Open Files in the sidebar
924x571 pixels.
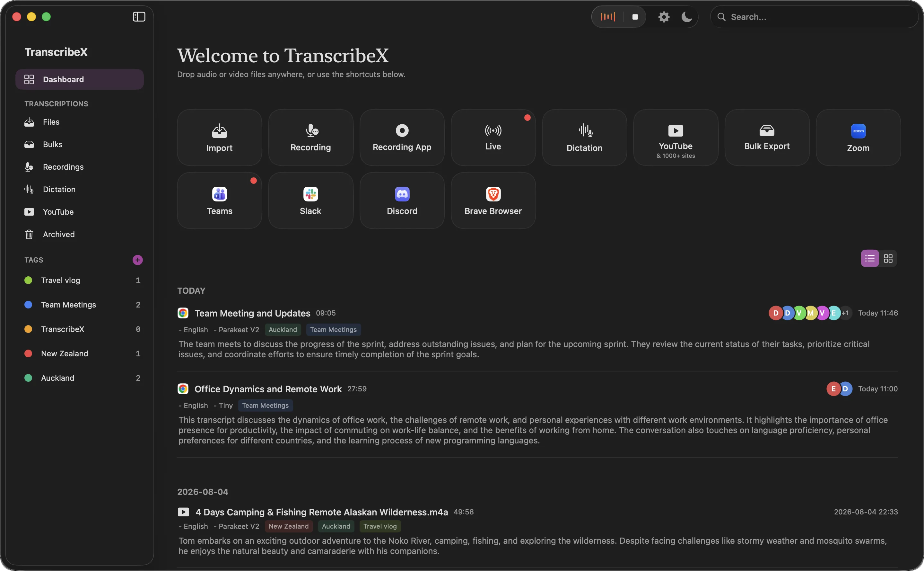click(x=79, y=122)
